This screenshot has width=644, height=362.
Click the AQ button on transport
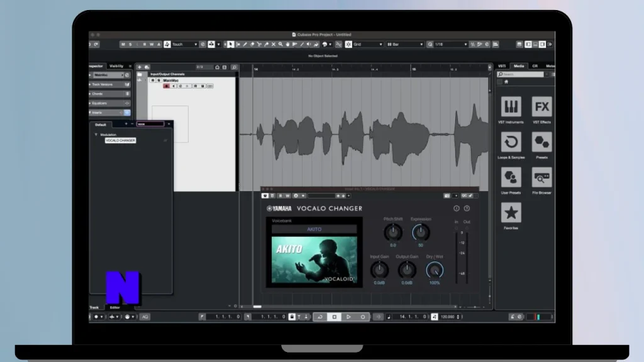(145, 317)
